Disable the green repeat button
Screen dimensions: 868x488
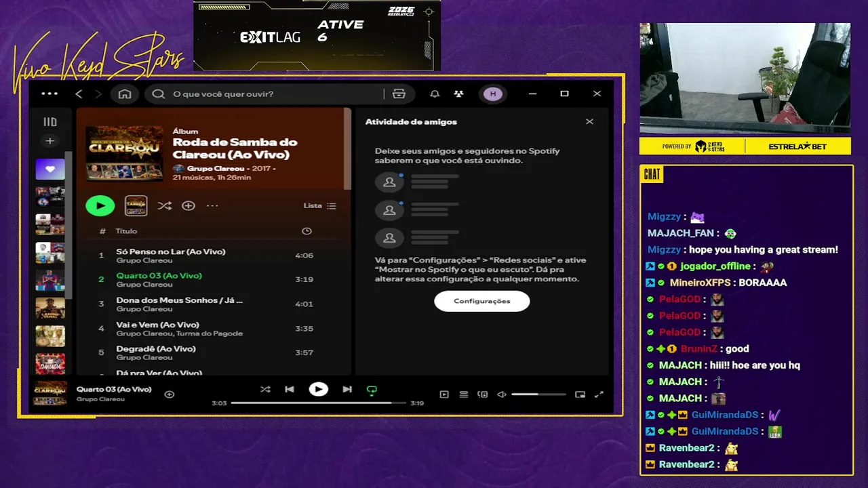click(x=372, y=390)
